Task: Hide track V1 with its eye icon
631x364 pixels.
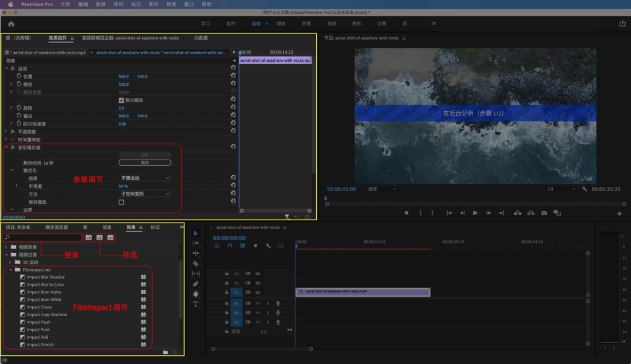Action: (x=258, y=293)
